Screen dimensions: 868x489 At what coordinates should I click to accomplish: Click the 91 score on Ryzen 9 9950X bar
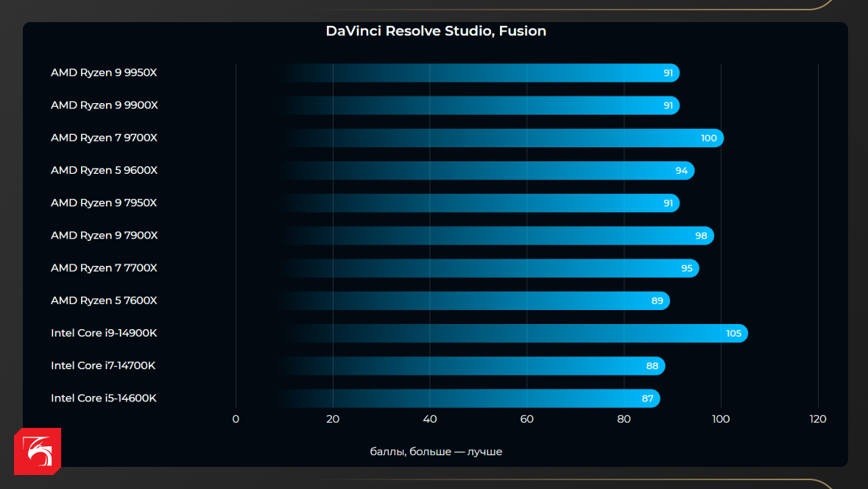pos(668,73)
